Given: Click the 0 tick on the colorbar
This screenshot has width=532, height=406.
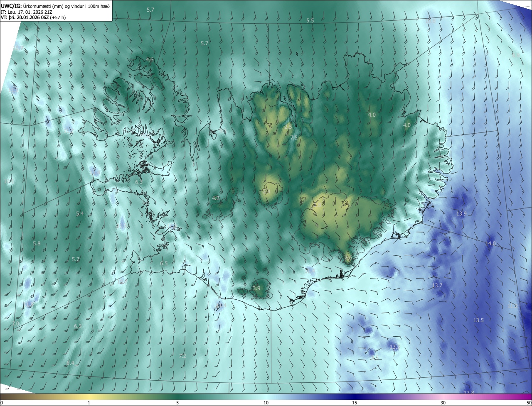Looking at the screenshot, I should coord(2,403).
